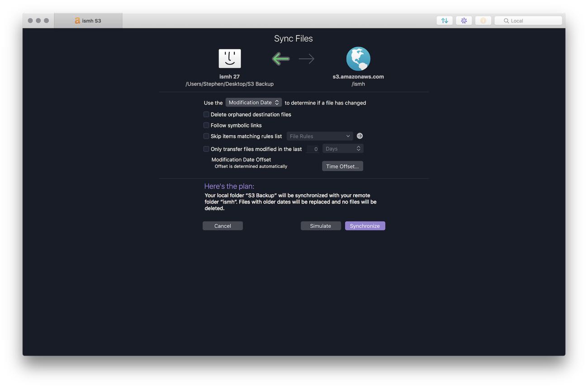This screenshot has height=388, width=588.
Task: Click the Modification Date Offset label
Action: pyautogui.click(x=241, y=160)
